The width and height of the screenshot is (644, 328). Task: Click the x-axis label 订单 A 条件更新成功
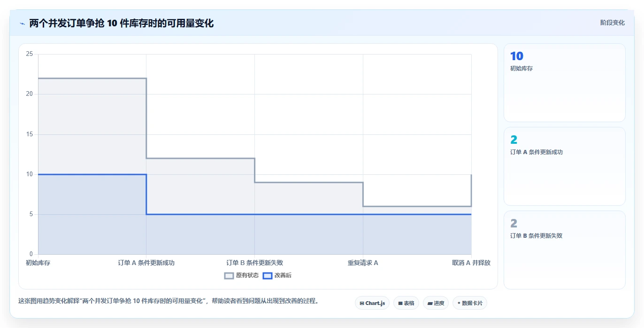coord(146,263)
